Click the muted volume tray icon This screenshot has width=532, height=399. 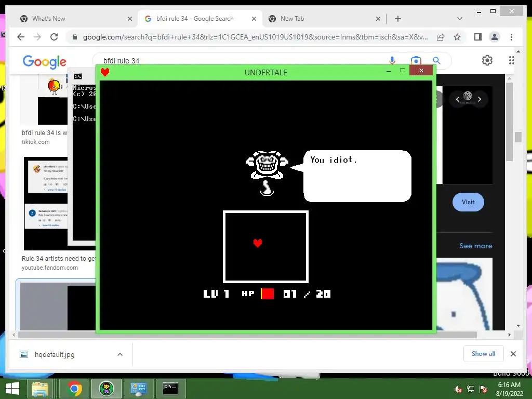pos(458,389)
